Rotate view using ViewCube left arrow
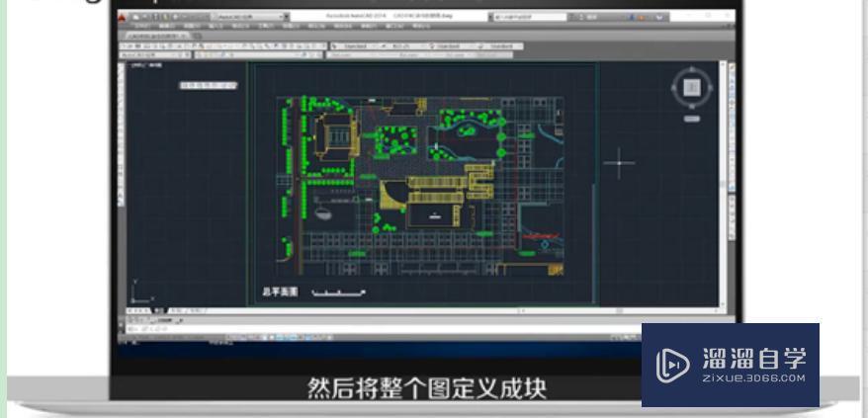The height and width of the screenshot is (418, 868). tap(674, 88)
